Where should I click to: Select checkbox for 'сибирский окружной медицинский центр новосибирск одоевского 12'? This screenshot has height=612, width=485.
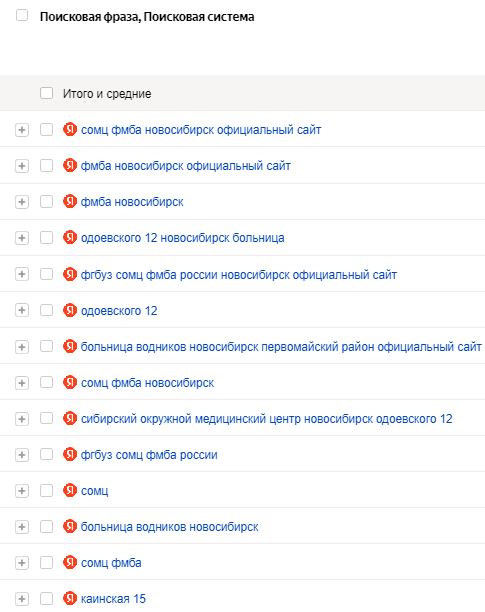click(46, 418)
